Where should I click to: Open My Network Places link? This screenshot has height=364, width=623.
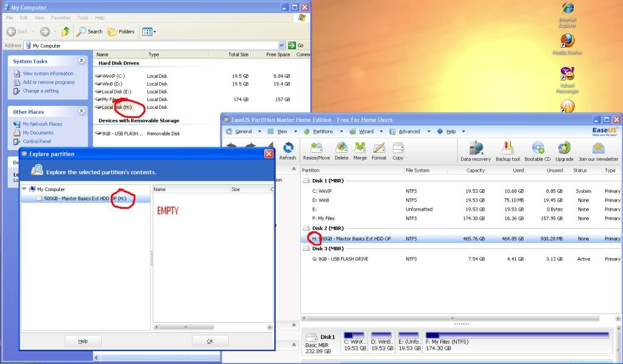pos(42,124)
